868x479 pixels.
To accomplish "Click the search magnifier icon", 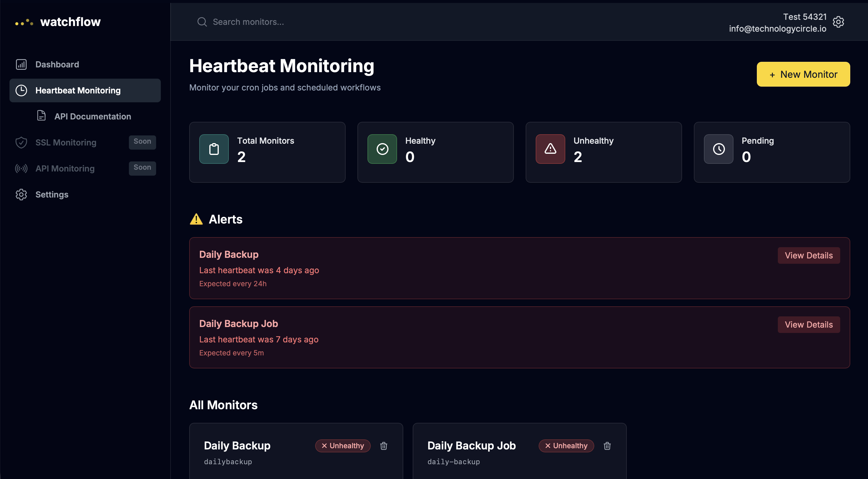I will pos(202,22).
